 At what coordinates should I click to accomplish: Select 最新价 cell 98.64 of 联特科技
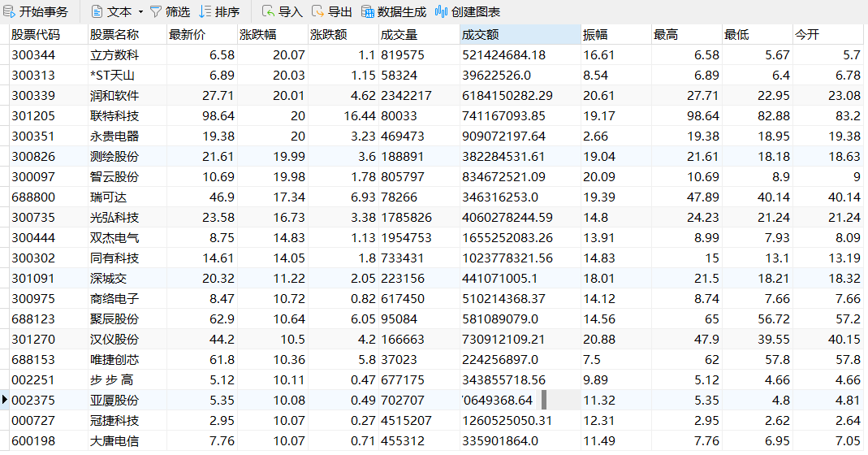pos(202,116)
